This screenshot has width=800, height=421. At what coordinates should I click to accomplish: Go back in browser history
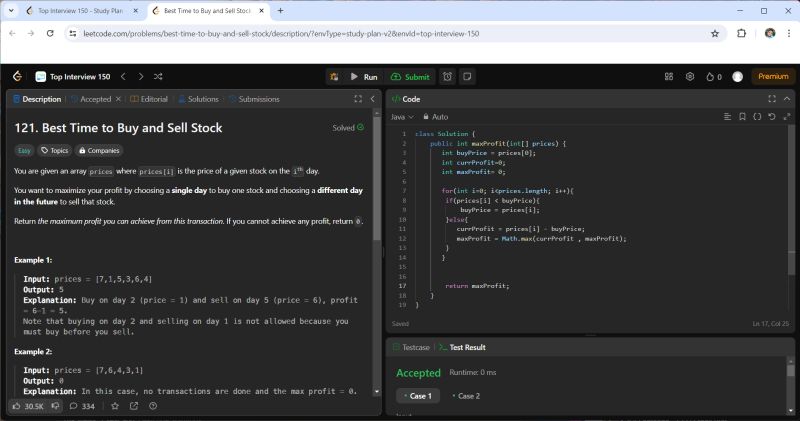pyautogui.click(x=12, y=34)
